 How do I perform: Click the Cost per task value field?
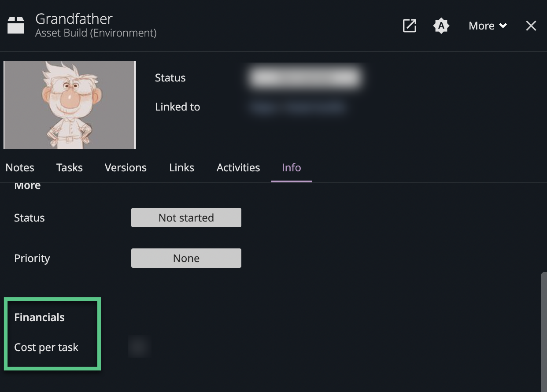[140, 347]
